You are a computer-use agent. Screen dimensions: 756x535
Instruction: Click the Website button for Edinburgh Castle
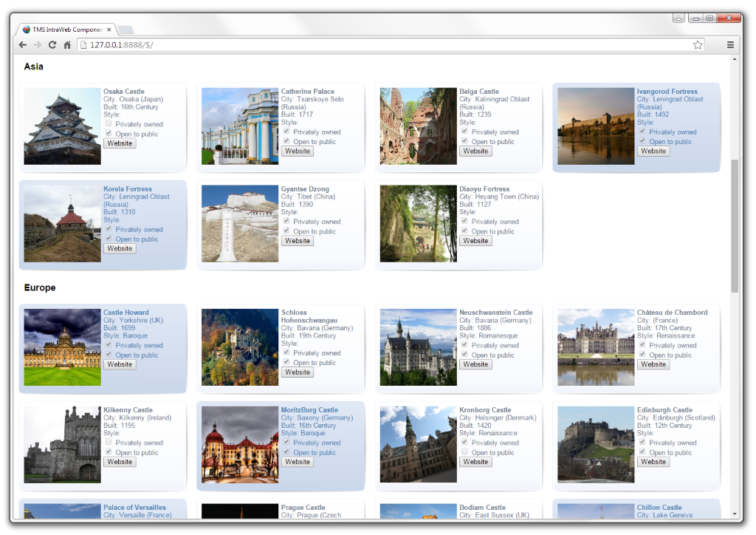point(653,462)
